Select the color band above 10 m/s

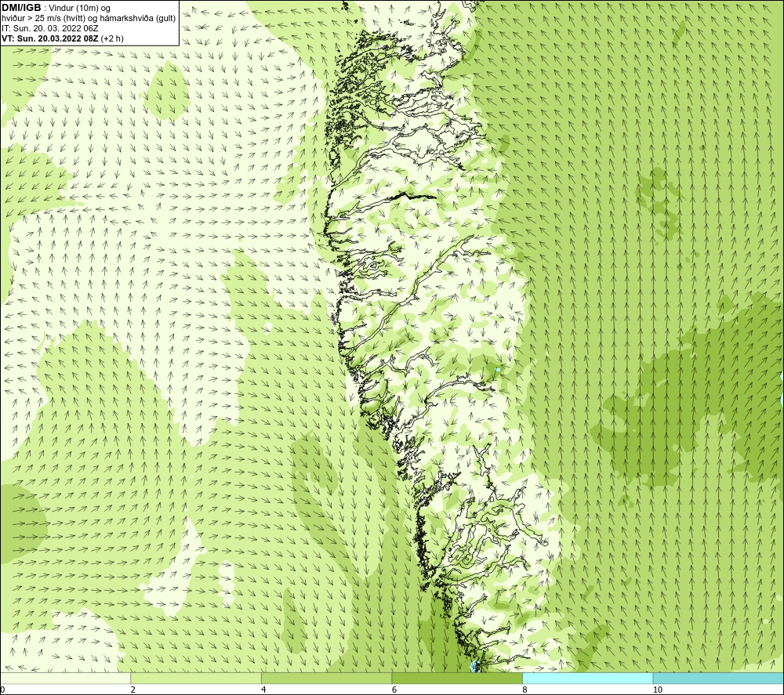pos(718,678)
